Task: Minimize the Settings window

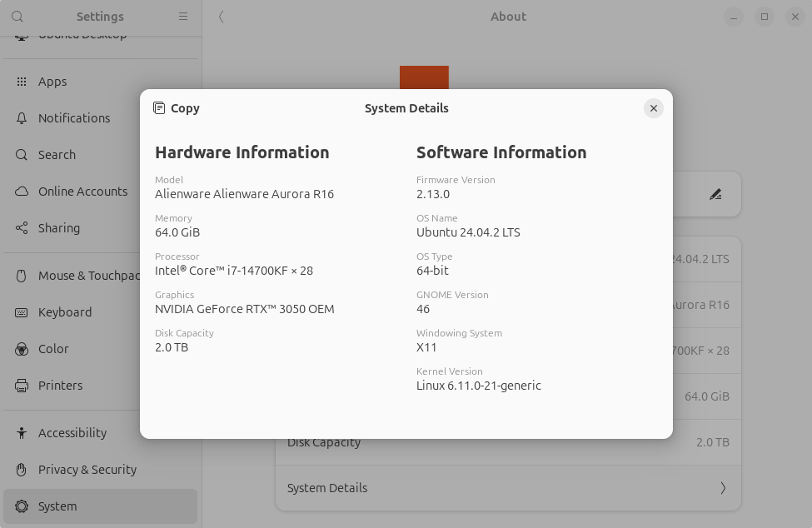Action: pyautogui.click(x=733, y=17)
